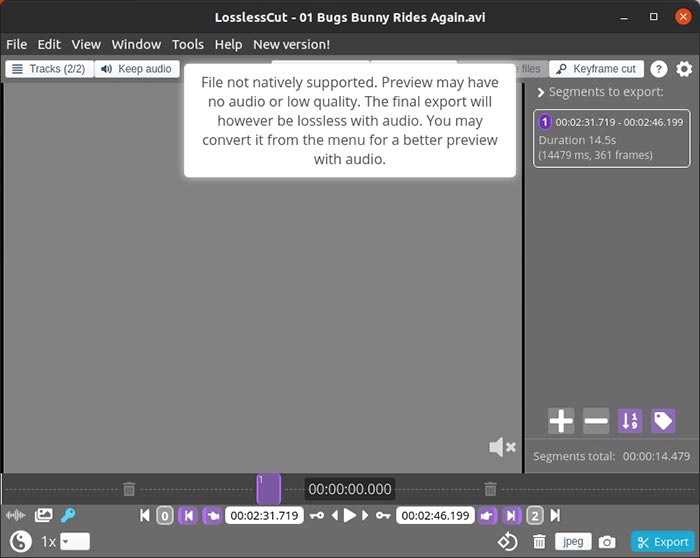Toggle the Keyframe cut mode
This screenshot has height=558, width=700.
click(x=596, y=69)
